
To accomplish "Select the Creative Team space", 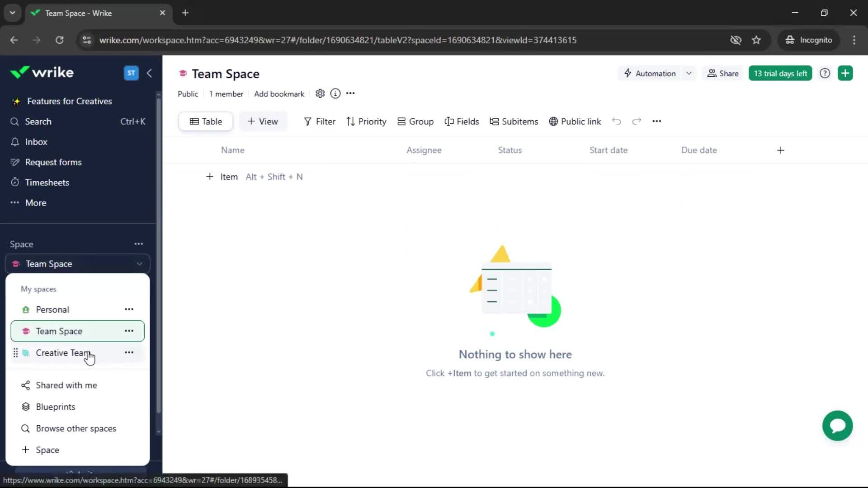I will (x=62, y=353).
